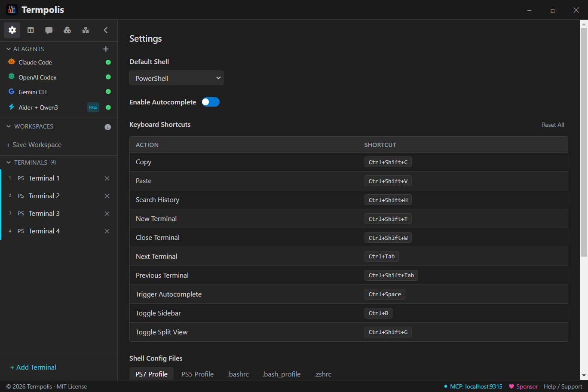
Task: Disable the Enable Autocomplete switch
Action: pos(211,102)
